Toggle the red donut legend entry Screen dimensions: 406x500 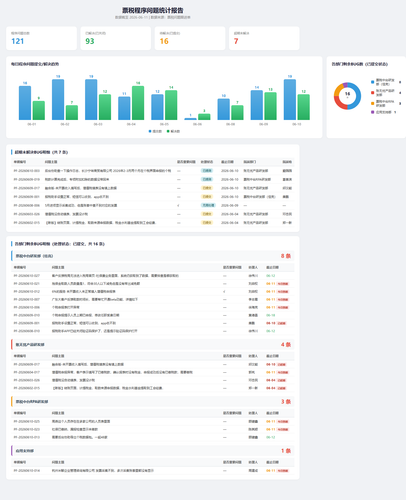click(x=386, y=93)
